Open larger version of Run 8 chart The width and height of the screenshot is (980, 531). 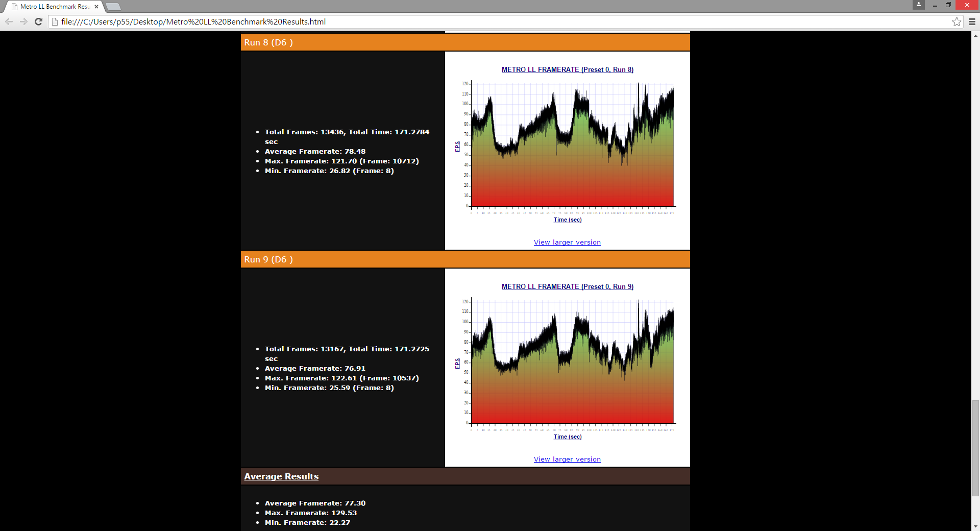[567, 243]
